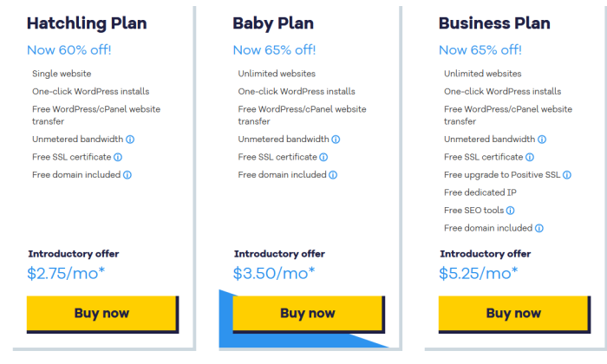
Task: Click the Hatchling Plan heading
Action: (x=87, y=23)
